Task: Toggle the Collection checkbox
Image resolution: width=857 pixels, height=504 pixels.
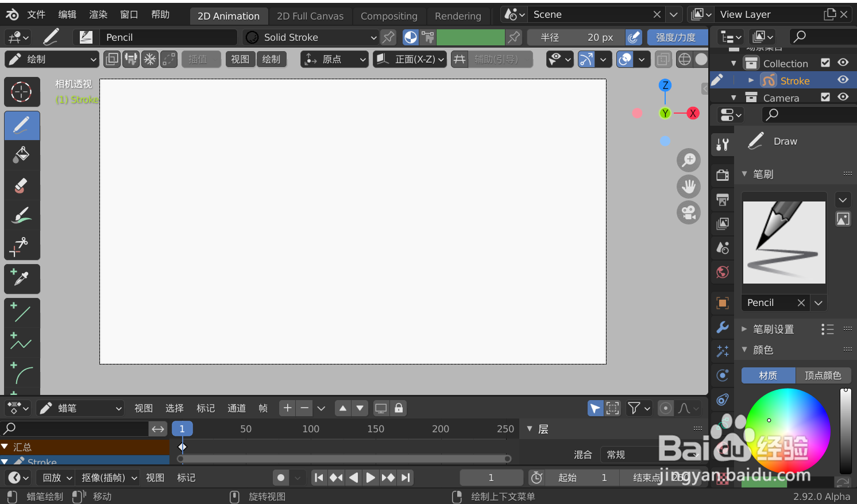Action: point(825,63)
